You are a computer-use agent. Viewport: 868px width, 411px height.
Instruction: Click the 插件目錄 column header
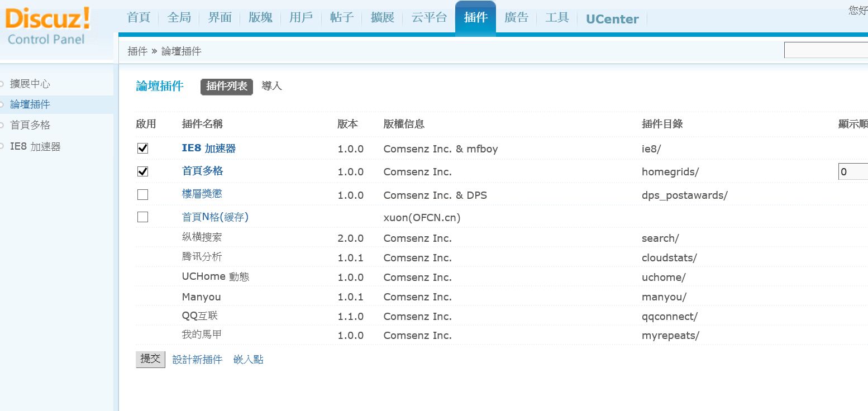point(662,124)
